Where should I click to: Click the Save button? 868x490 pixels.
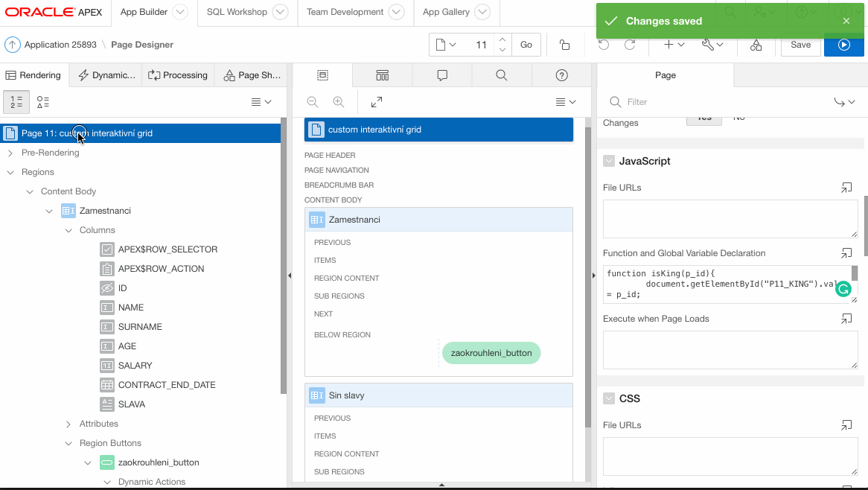tap(800, 45)
